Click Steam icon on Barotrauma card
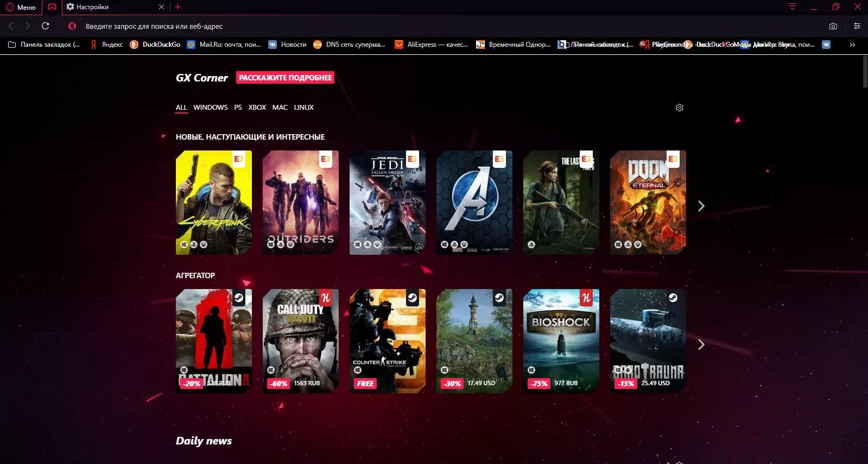The width and height of the screenshot is (868, 464). click(673, 298)
